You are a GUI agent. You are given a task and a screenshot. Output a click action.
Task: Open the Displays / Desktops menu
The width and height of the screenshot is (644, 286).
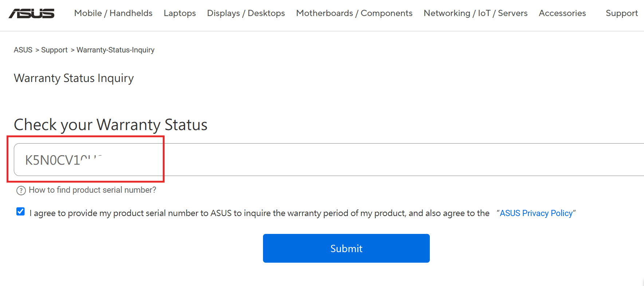point(246,13)
